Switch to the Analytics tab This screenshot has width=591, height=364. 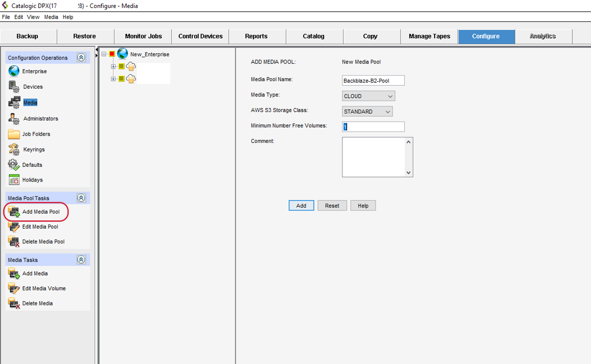pos(543,36)
